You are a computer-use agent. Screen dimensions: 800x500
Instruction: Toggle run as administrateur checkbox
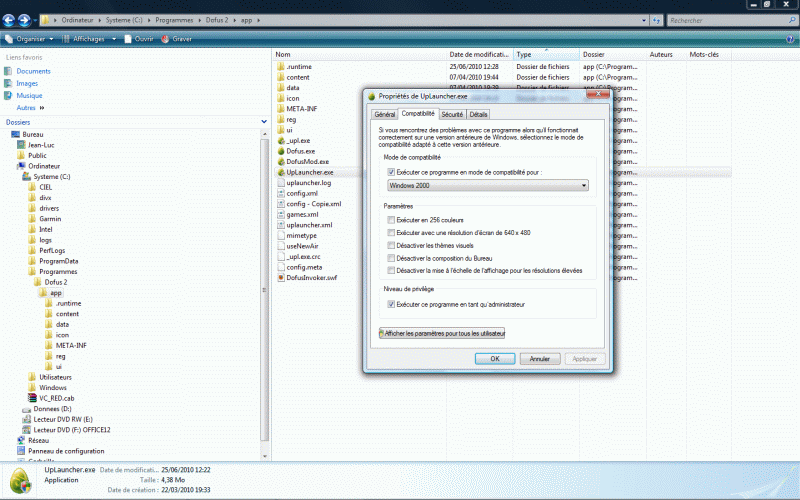(x=391, y=305)
